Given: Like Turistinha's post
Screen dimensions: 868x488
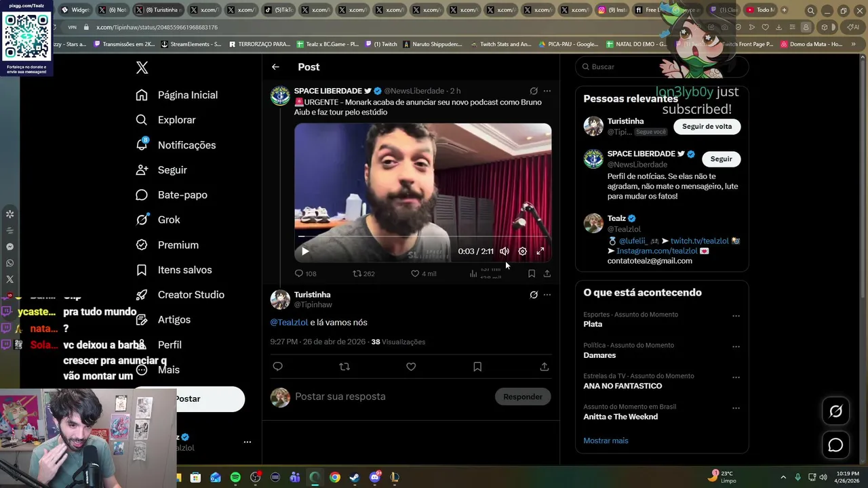Looking at the screenshot, I should click(411, 367).
